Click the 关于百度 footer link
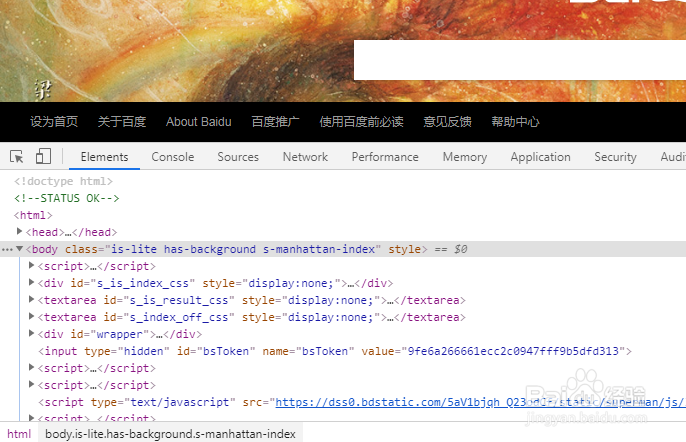The width and height of the screenshot is (686, 442). [x=122, y=122]
